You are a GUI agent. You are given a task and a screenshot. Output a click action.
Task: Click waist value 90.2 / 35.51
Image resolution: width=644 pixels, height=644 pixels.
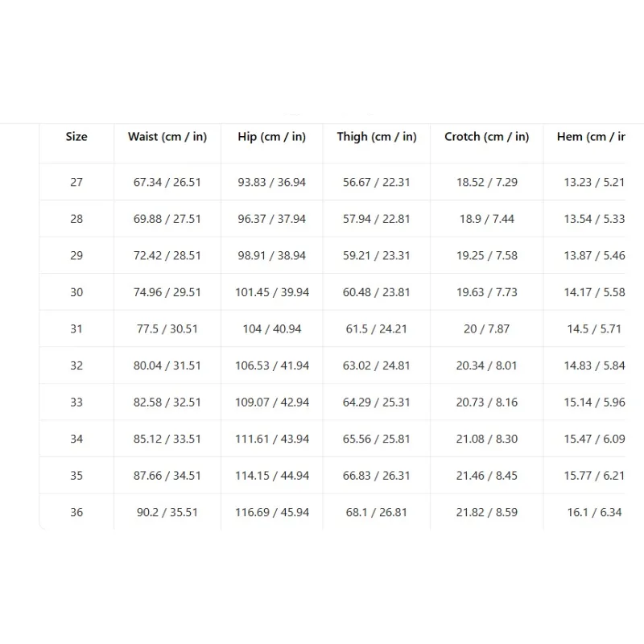click(167, 512)
